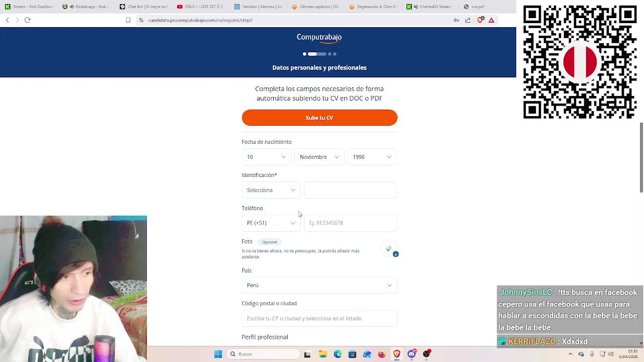Click the registration step progress indicator
This screenshot has width=644, height=362.
[x=319, y=54]
